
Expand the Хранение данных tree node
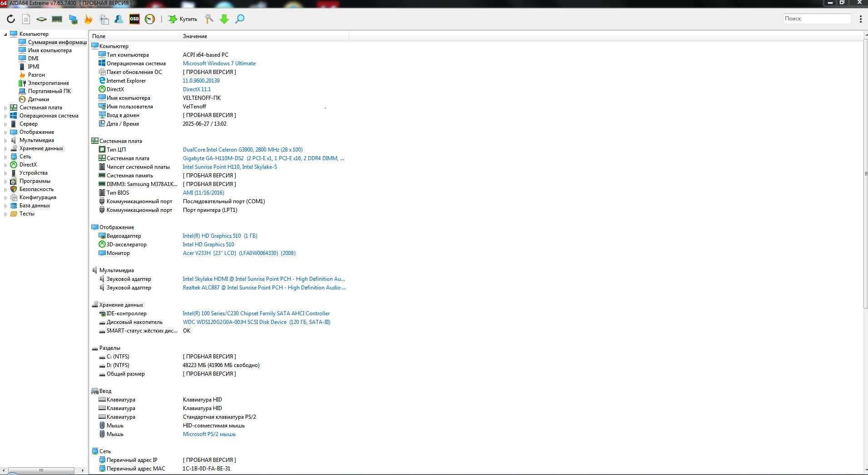pos(5,149)
